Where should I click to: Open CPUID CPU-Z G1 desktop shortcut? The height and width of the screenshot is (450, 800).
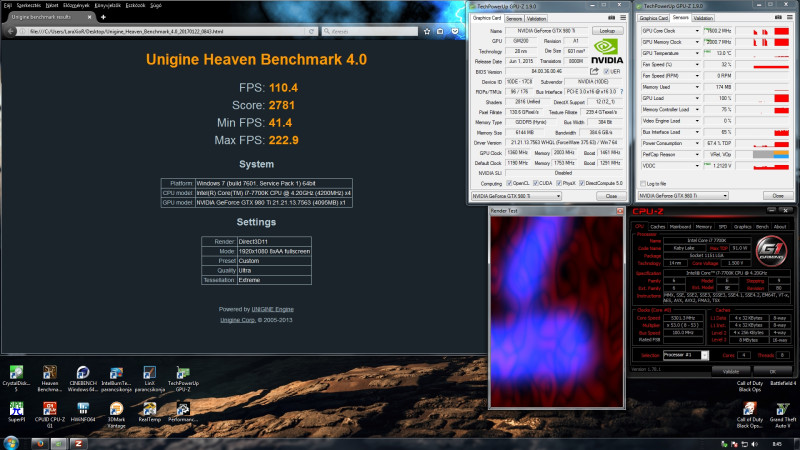[49, 409]
